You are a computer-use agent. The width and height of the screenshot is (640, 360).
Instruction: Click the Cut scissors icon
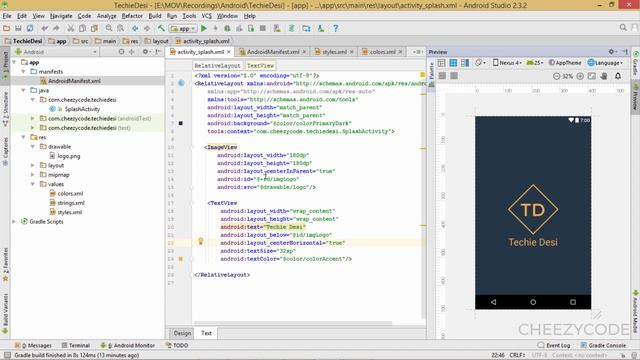[x=71, y=28]
